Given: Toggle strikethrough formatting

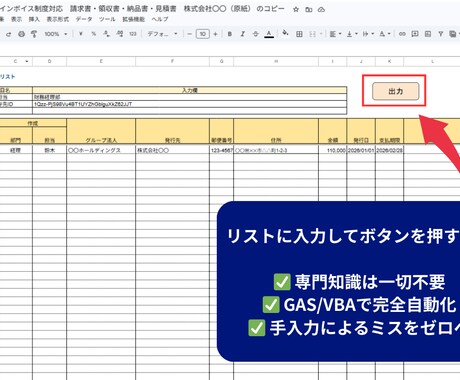Looking at the screenshot, I should [255, 34].
